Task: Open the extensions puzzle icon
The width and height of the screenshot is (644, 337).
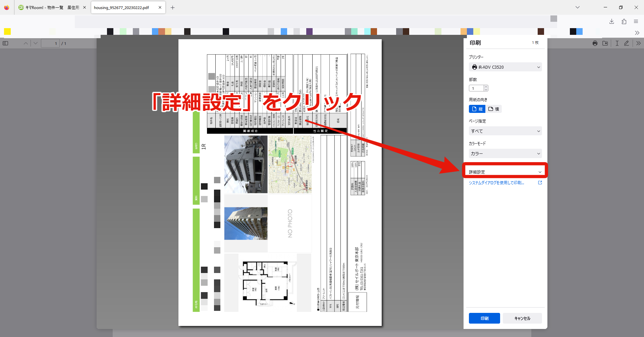Action: (624, 21)
